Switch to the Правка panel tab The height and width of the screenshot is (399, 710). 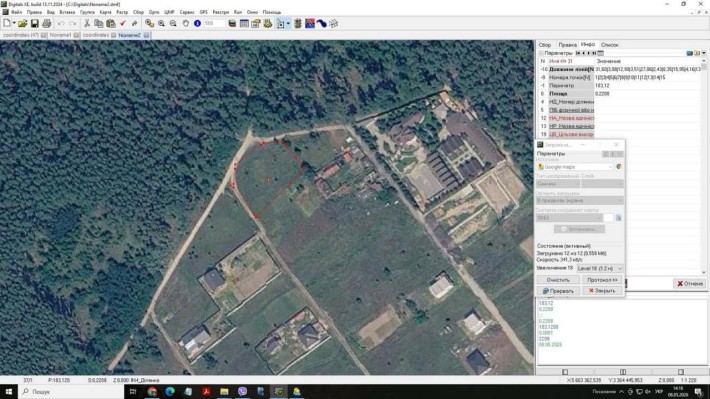coord(567,45)
